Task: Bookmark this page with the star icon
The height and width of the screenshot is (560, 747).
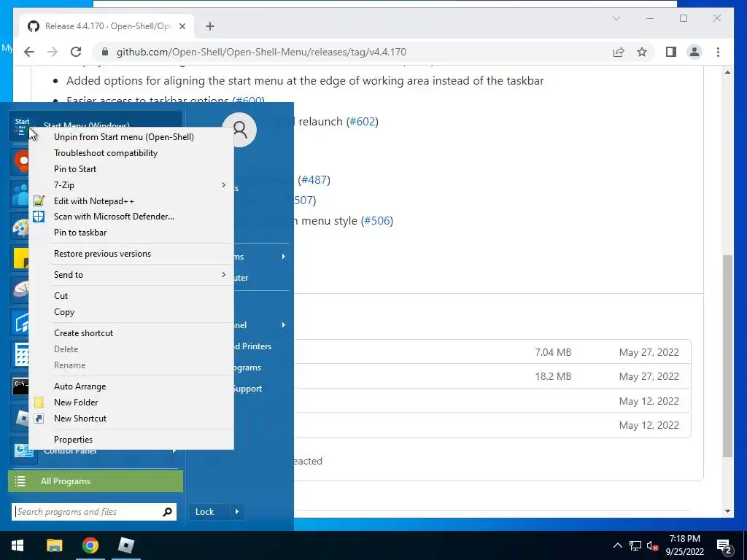Action: tap(642, 52)
